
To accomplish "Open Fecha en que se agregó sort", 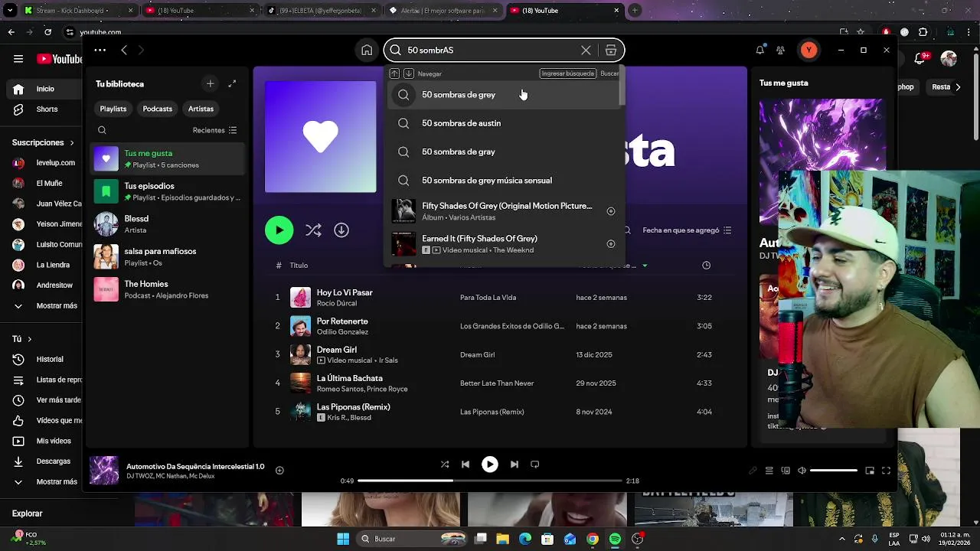I will 687,230.
